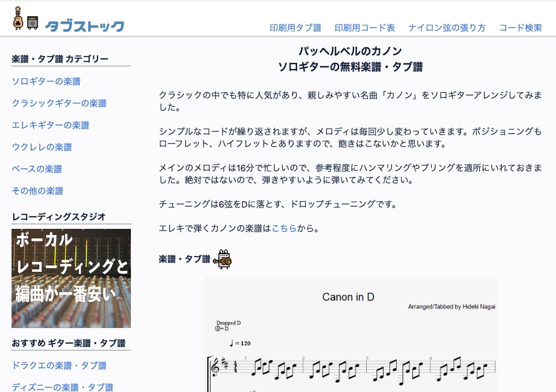The width and height of the screenshot is (556, 392).
Task: Click the Arranged/Tabbed by Hideki Nagai credit
Action: pos(452,307)
